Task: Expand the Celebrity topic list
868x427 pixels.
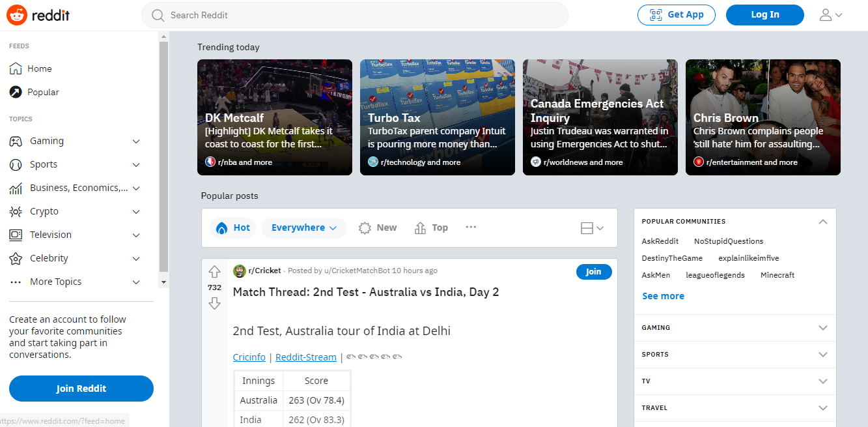Action: coord(136,258)
